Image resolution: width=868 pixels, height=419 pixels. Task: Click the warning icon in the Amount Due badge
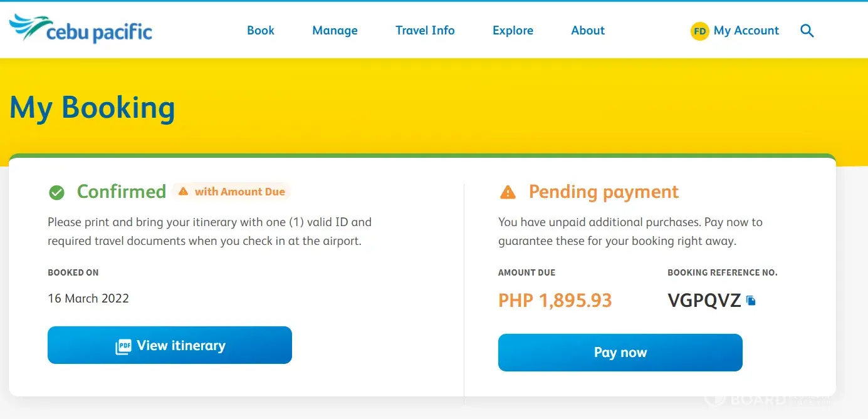[183, 192]
